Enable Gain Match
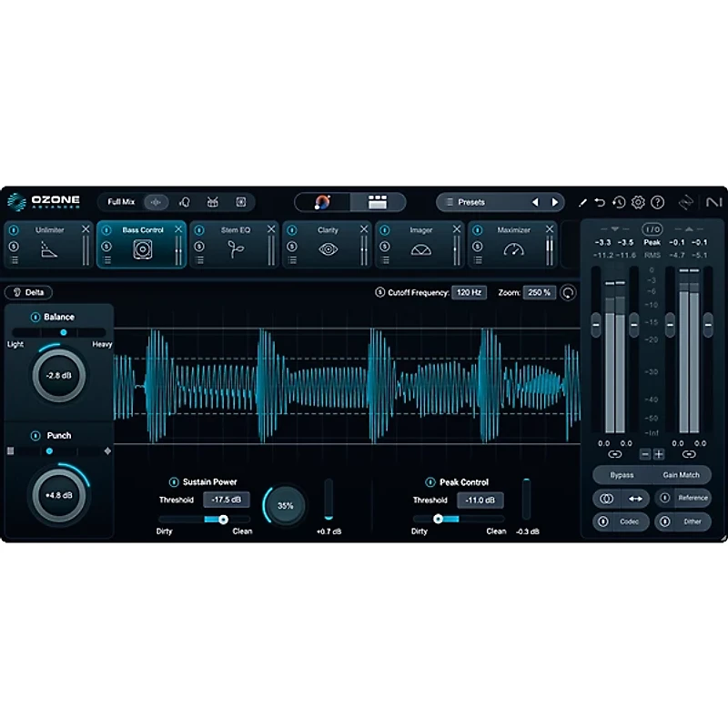728x728 pixels. [x=681, y=474]
